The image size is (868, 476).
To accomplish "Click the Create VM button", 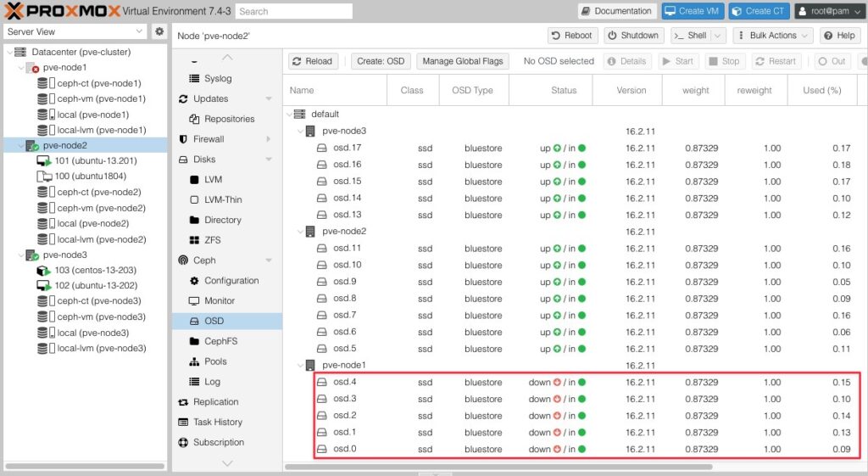I will point(693,11).
